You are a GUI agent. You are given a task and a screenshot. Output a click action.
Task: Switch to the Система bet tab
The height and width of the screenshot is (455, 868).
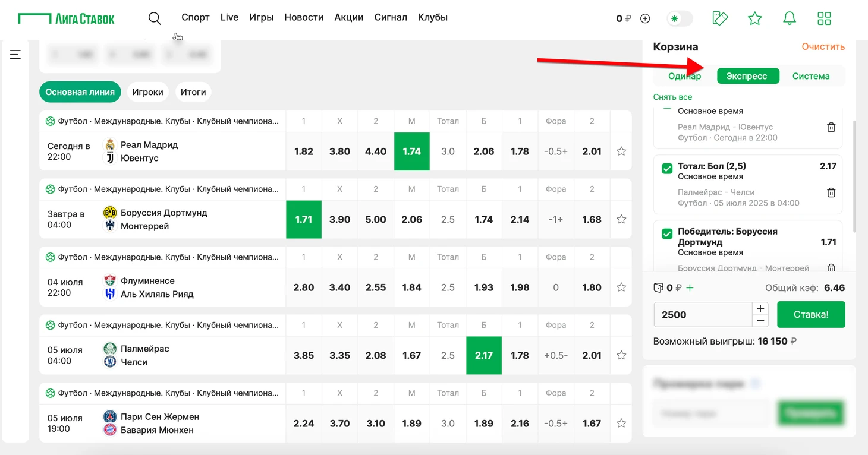point(811,76)
